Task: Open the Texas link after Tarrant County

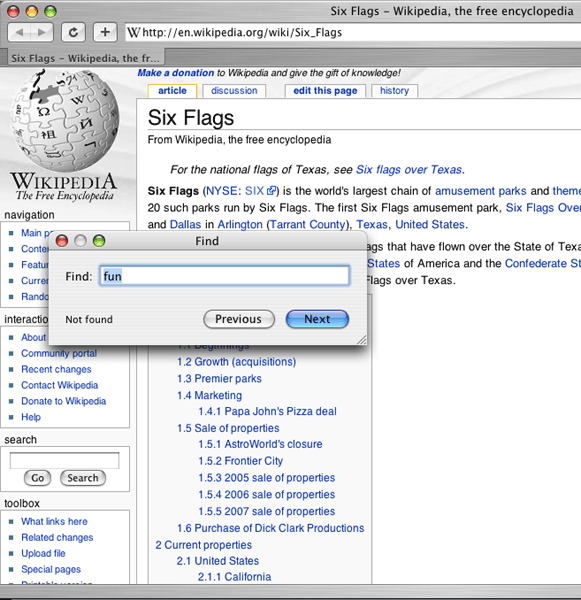Action: point(372,225)
